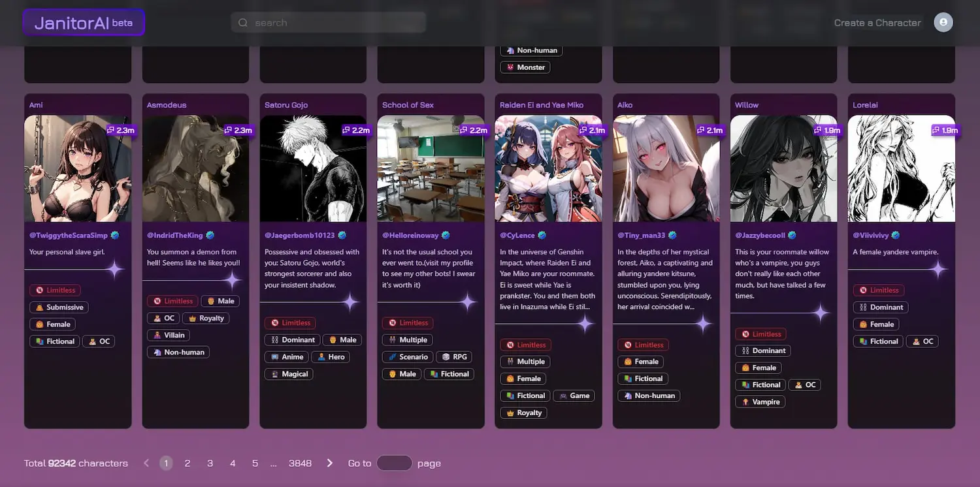Open the Aiko character image
The image size is (980, 487).
pos(666,168)
